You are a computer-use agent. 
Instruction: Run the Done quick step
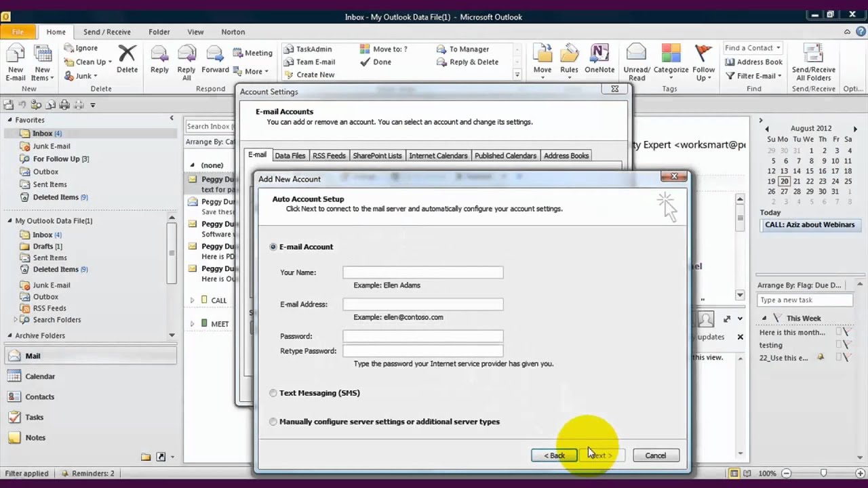click(x=376, y=62)
